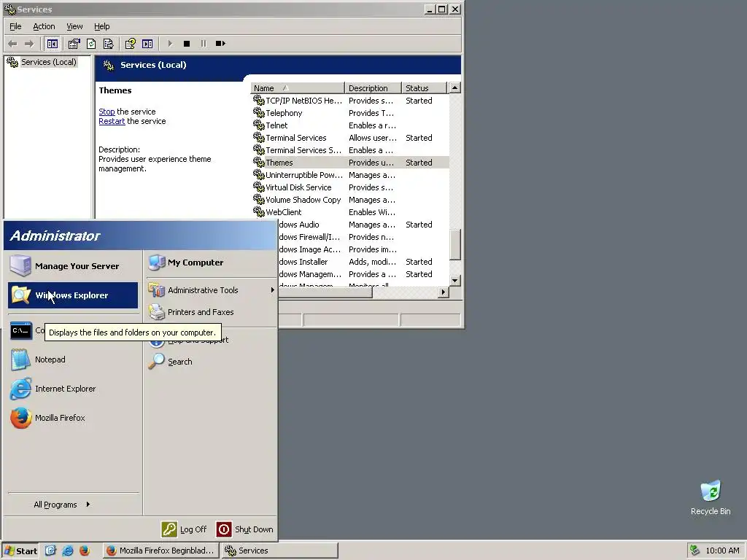This screenshot has height=560, width=747.
Task: Open the Action menu
Action: (44, 26)
